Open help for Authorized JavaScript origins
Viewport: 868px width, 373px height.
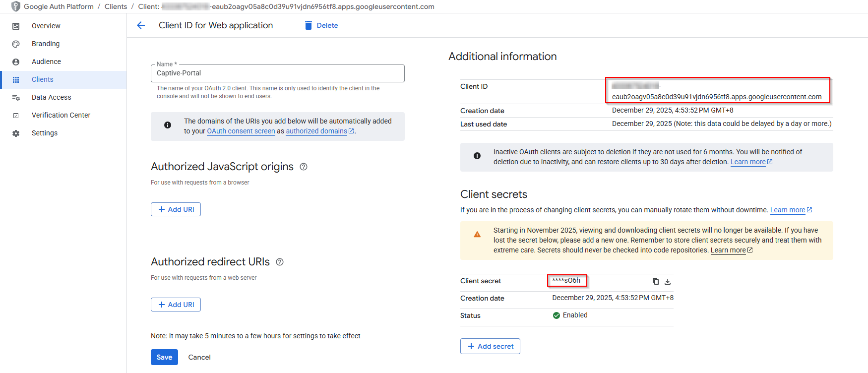coord(304,167)
